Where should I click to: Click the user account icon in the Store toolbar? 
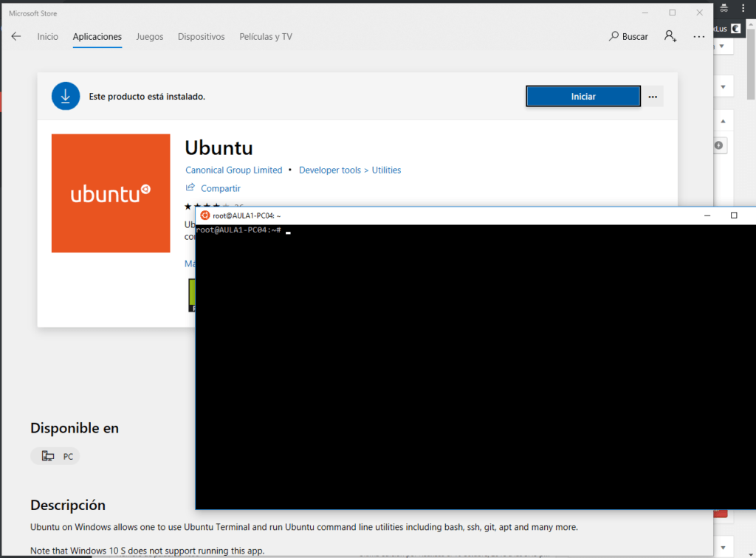(670, 36)
